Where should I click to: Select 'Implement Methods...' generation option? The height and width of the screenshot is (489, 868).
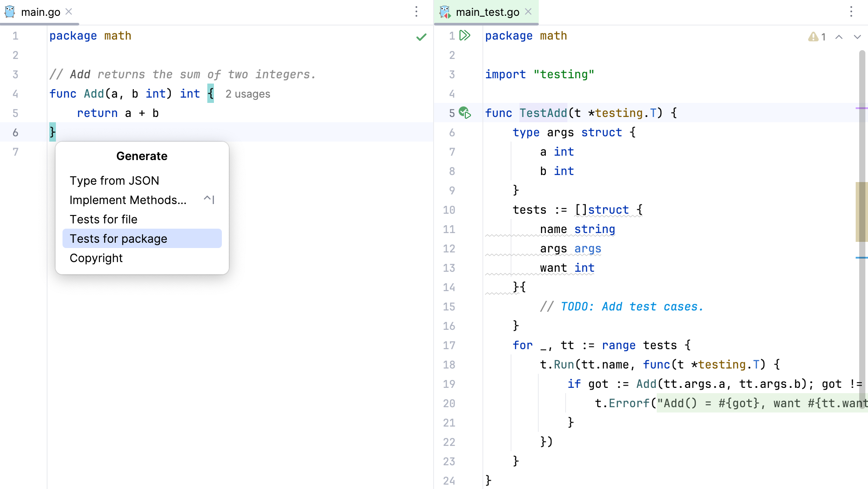point(128,200)
